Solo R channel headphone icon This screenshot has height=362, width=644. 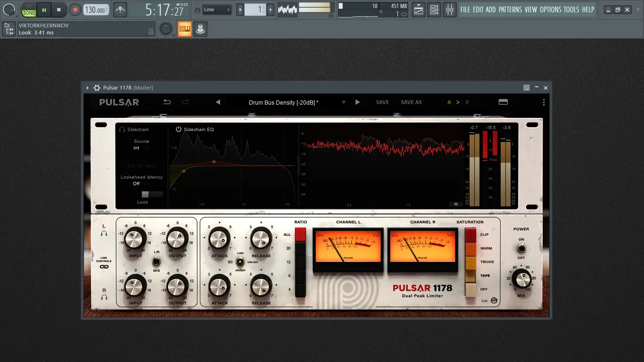(x=104, y=297)
